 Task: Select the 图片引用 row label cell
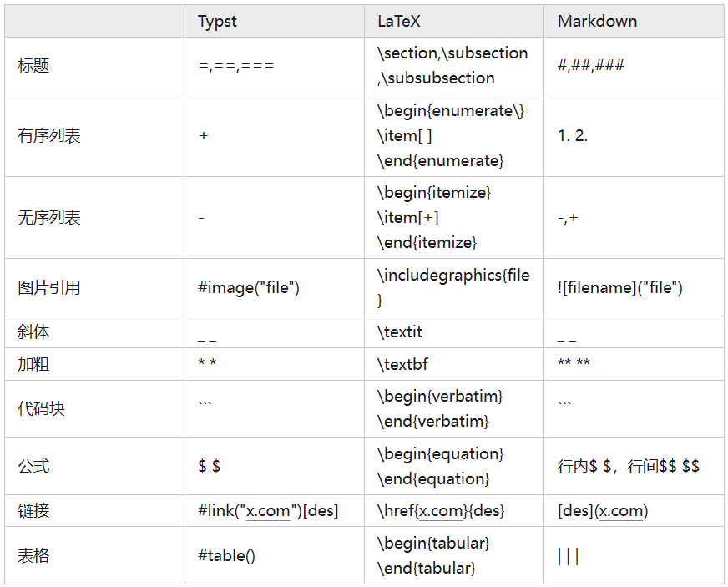[x=49, y=288]
